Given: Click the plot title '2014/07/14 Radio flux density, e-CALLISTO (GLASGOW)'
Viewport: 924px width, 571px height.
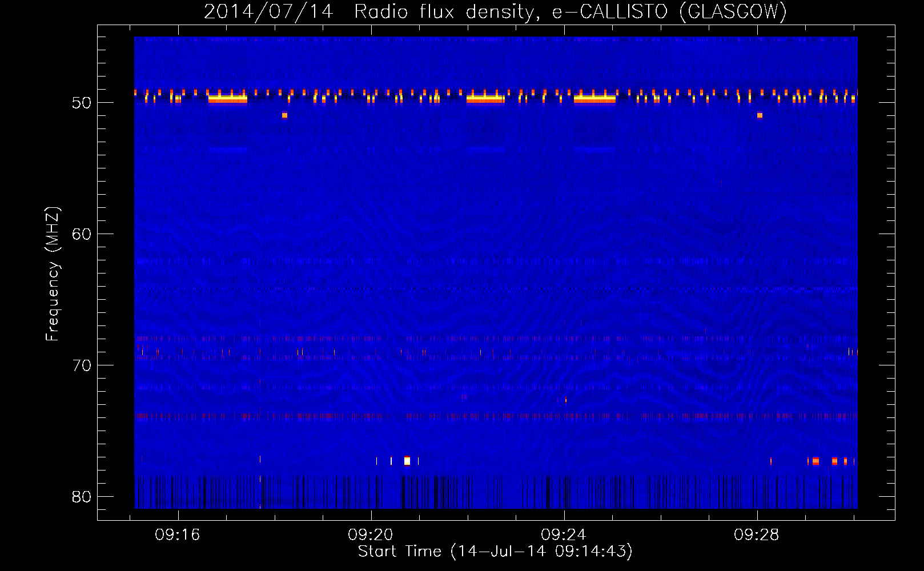Looking at the screenshot, I should (495, 11).
